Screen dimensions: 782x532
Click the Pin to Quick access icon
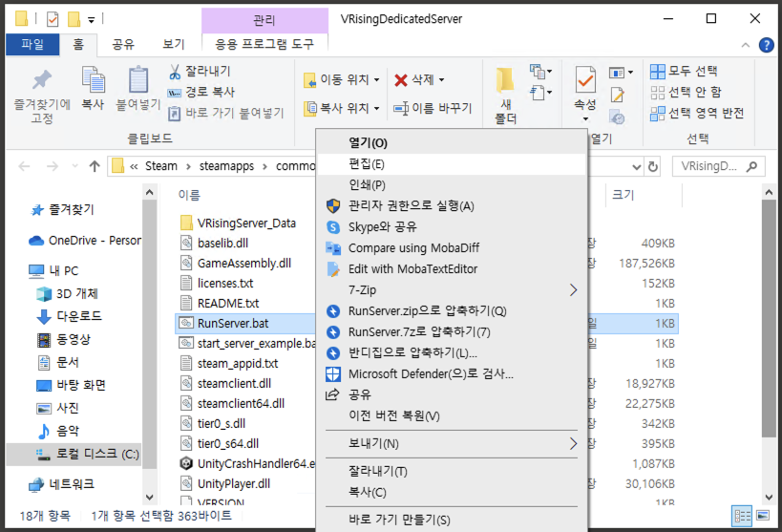[42, 80]
